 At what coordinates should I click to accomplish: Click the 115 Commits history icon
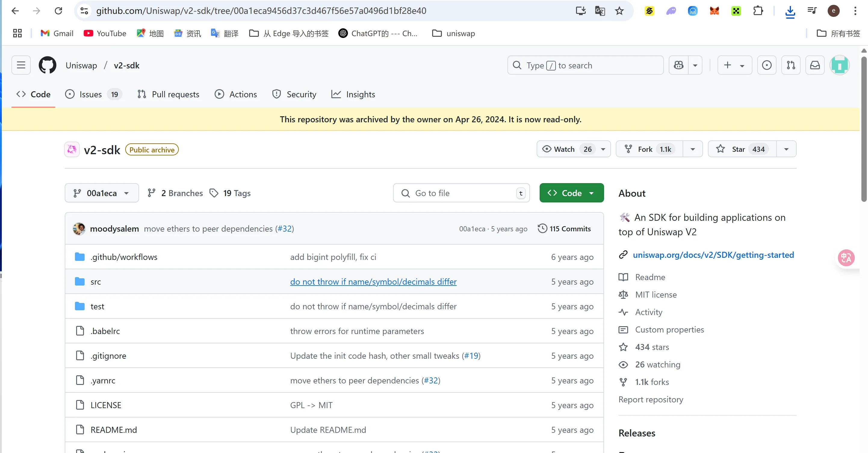coord(542,228)
